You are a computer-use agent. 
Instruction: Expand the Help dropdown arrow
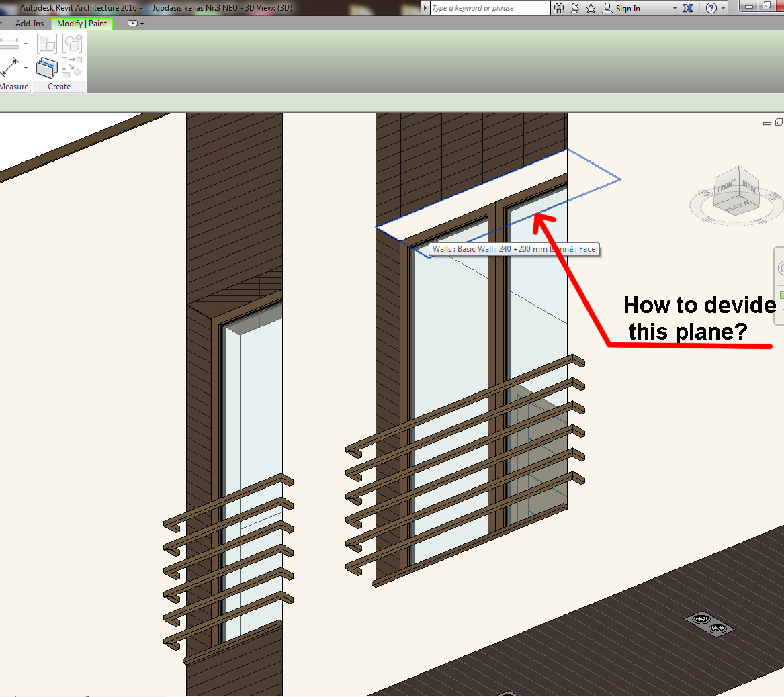[x=723, y=9]
